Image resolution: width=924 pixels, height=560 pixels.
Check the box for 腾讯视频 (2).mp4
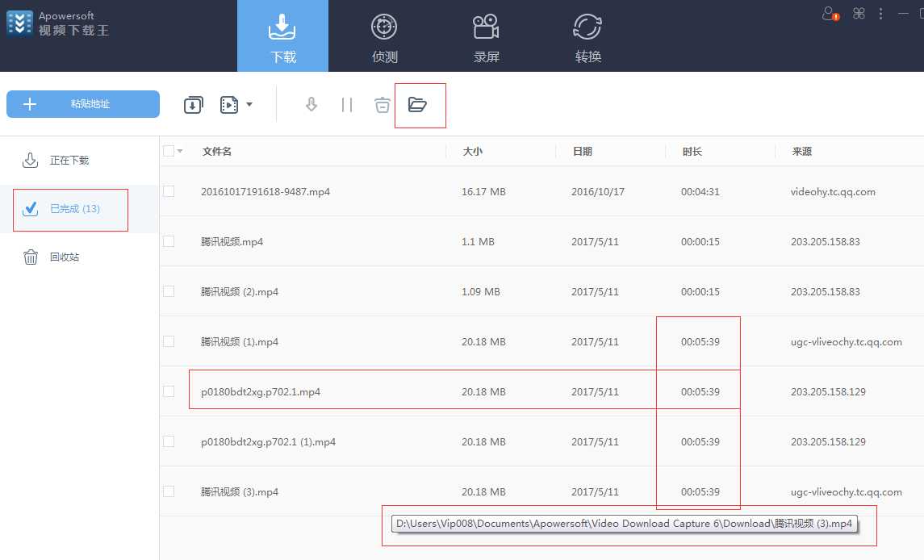(169, 292)
